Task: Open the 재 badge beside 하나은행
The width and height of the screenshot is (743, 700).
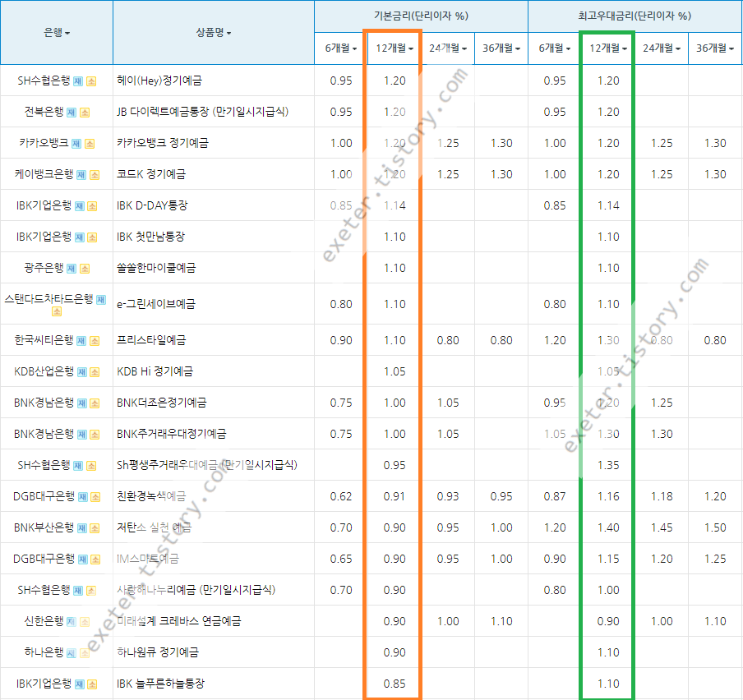Action: pos(72,653)
